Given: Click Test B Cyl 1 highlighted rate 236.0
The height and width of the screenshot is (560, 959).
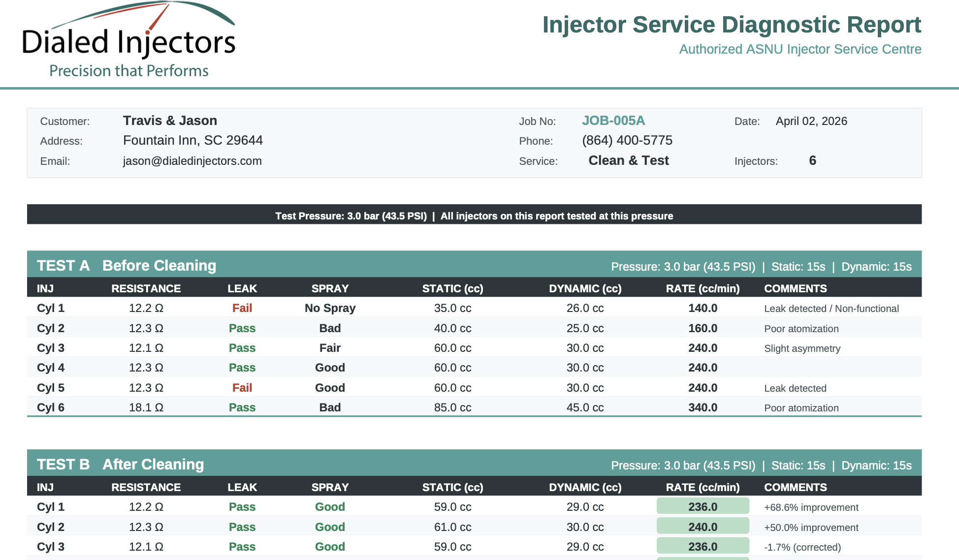Looking at the screenshot, I should tap(703, 506).
